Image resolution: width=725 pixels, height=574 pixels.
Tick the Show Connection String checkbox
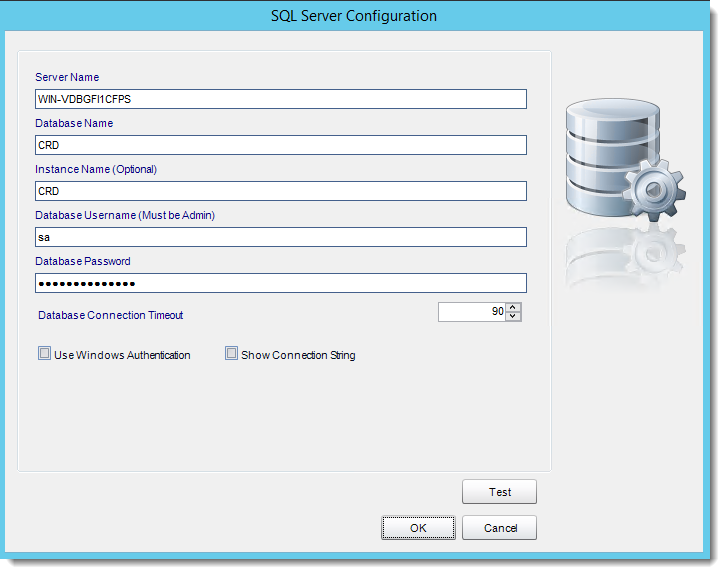click(231, 353)
